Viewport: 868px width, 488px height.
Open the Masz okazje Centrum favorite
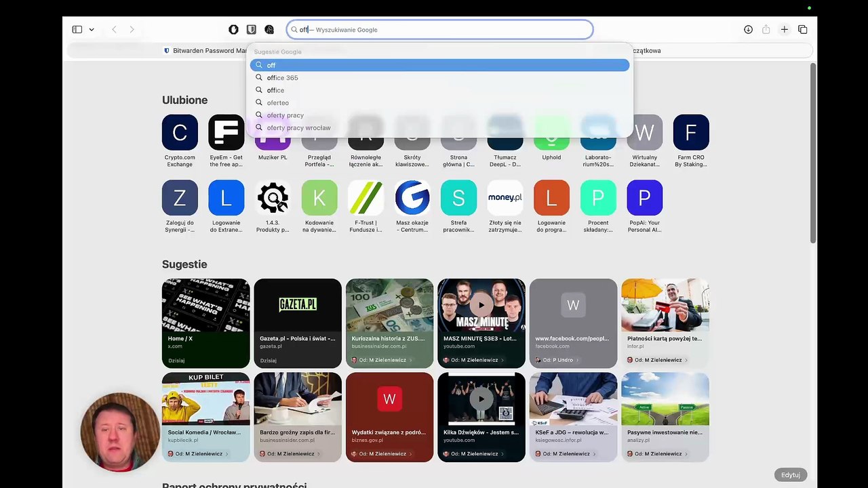(x=412, y=206)
